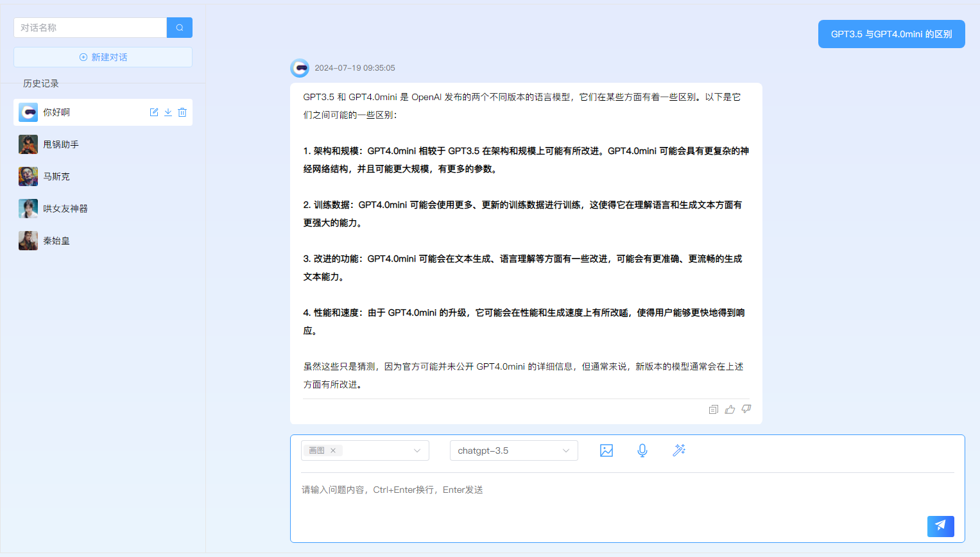Image resolution: width=980 pixels, height=557 pixels.
Task: Click the 对话名称 search input field
Action: click(x=90, y=28)
